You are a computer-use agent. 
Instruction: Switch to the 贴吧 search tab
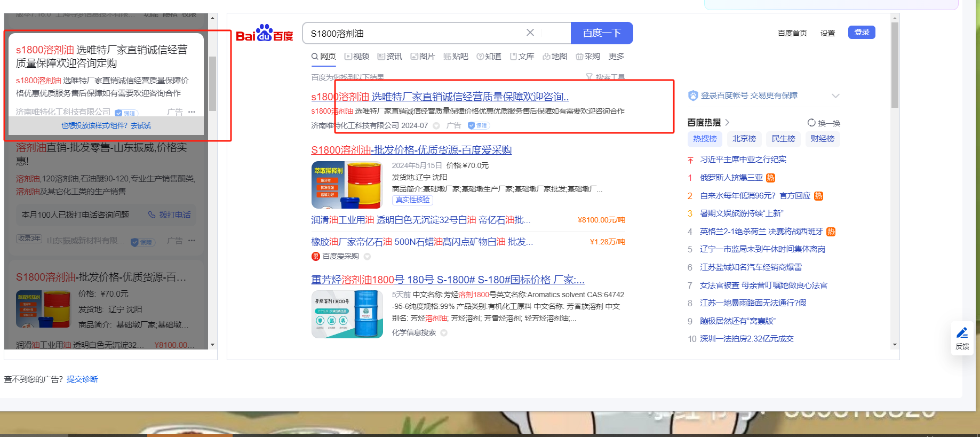456,57
